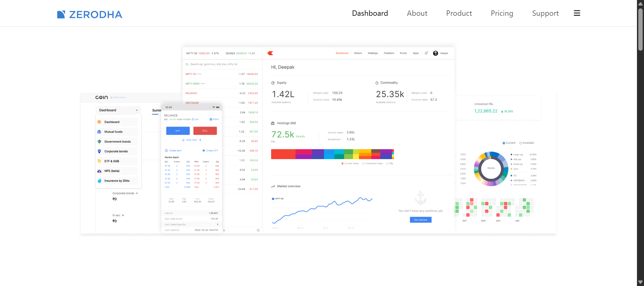Select the Invested radio option

click(521, 143)
